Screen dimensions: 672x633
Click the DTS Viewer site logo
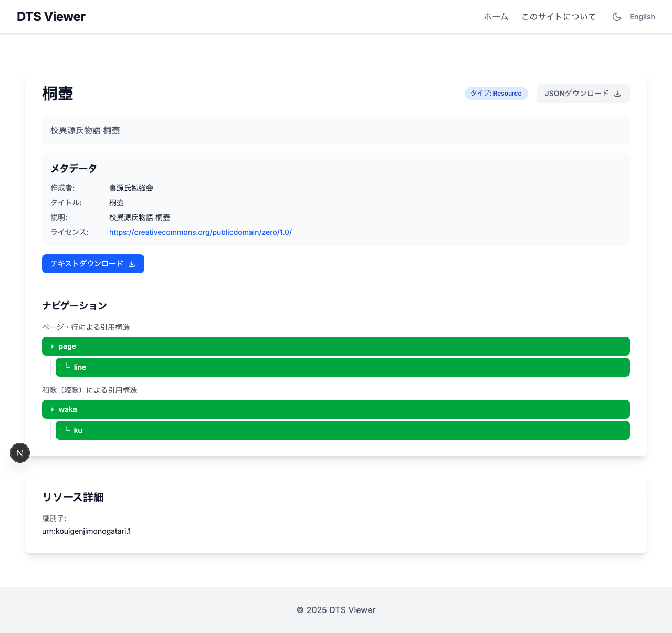[51, 17]
